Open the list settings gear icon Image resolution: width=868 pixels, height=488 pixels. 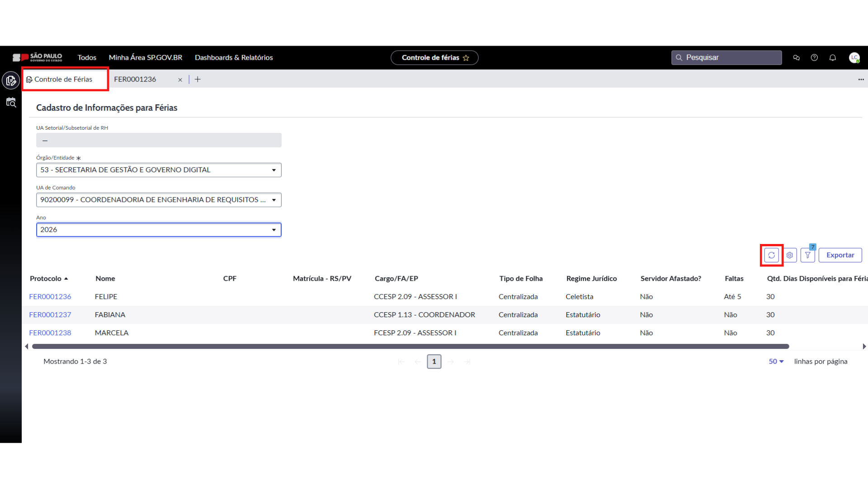(x=789, y=255)
